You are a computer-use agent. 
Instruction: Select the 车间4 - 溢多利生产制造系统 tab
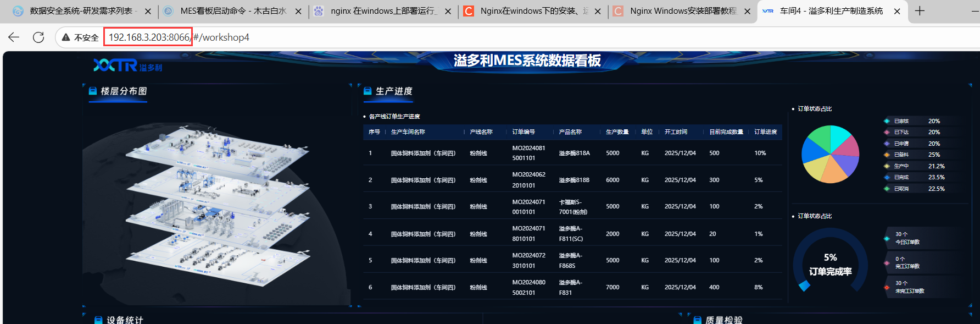pyautogui.click(x=832, y=11)
